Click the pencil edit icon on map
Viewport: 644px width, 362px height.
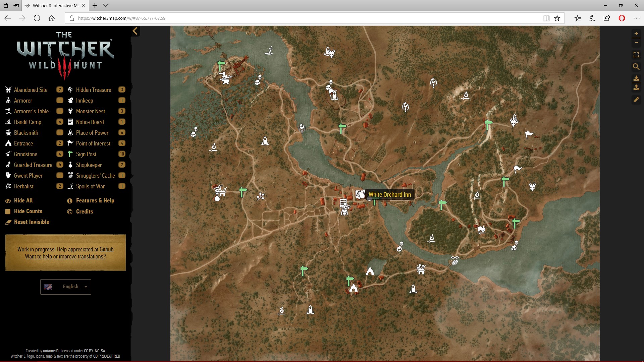click(636, 100)
